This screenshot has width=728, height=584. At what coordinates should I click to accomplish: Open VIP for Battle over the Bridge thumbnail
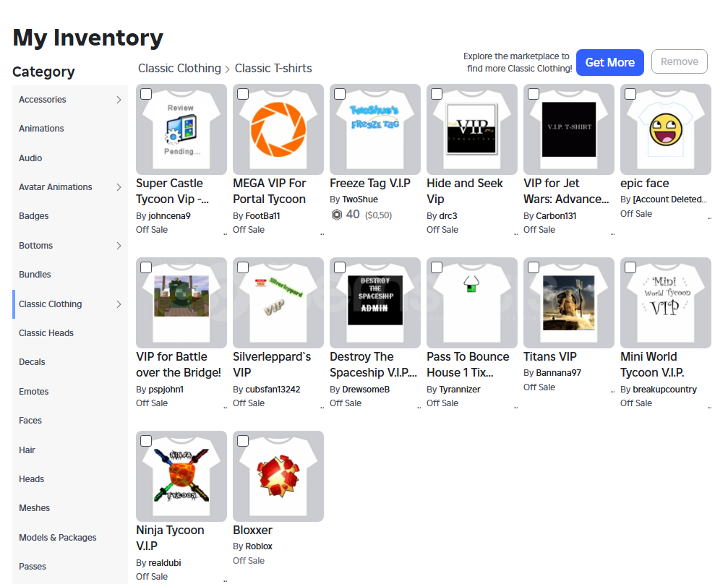pos(181,303)
